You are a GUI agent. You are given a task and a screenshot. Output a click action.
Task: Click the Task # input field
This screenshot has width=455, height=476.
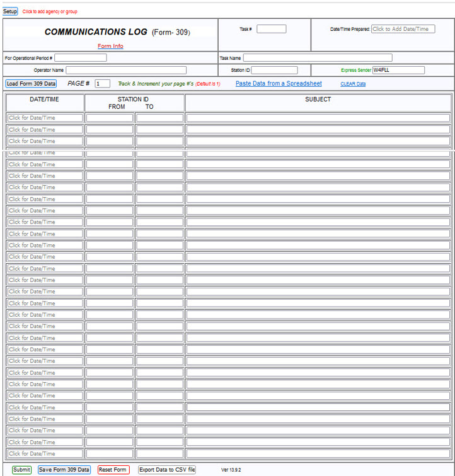(x=271, y=29)
